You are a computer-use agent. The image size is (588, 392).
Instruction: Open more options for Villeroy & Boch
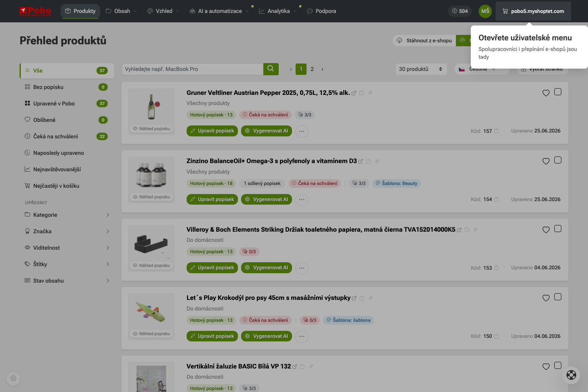[x=302, y=268]
